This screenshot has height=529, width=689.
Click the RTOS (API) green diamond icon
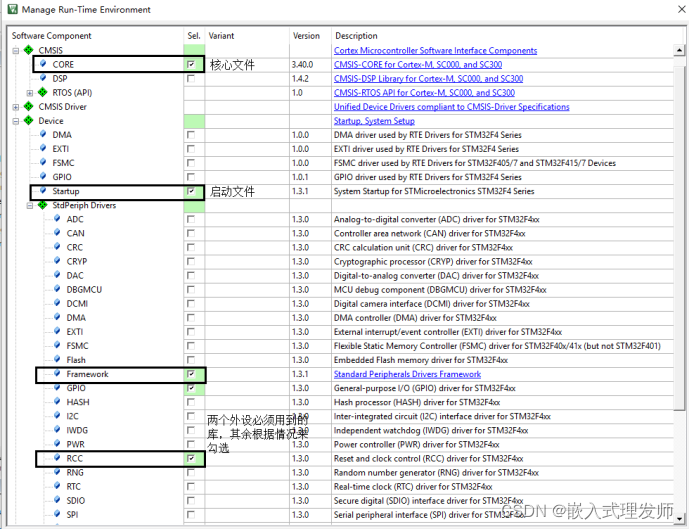43,92
